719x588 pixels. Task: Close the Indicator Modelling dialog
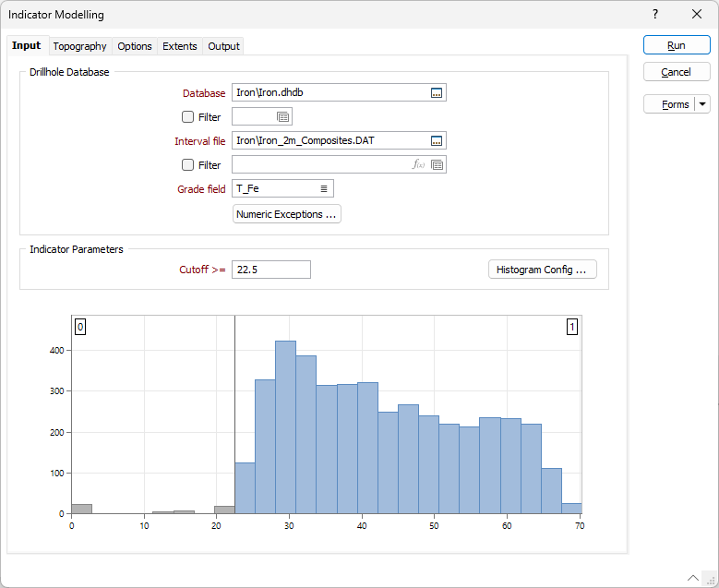(697, 14)
